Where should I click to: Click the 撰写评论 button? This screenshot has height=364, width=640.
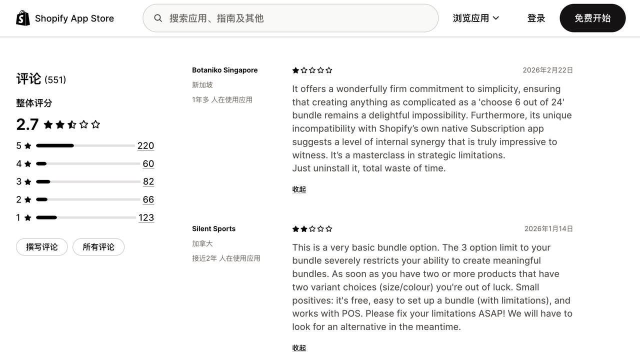pos(42,247)
